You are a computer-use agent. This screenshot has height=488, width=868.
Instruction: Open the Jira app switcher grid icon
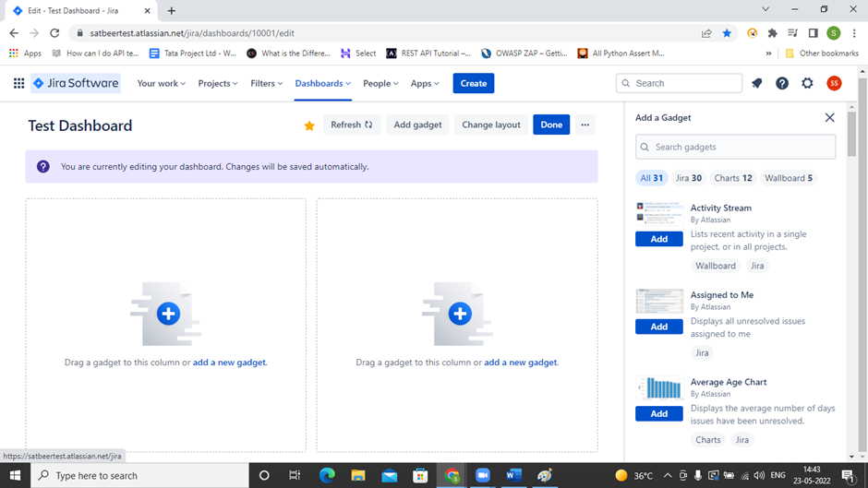click(x=18, y=83)
